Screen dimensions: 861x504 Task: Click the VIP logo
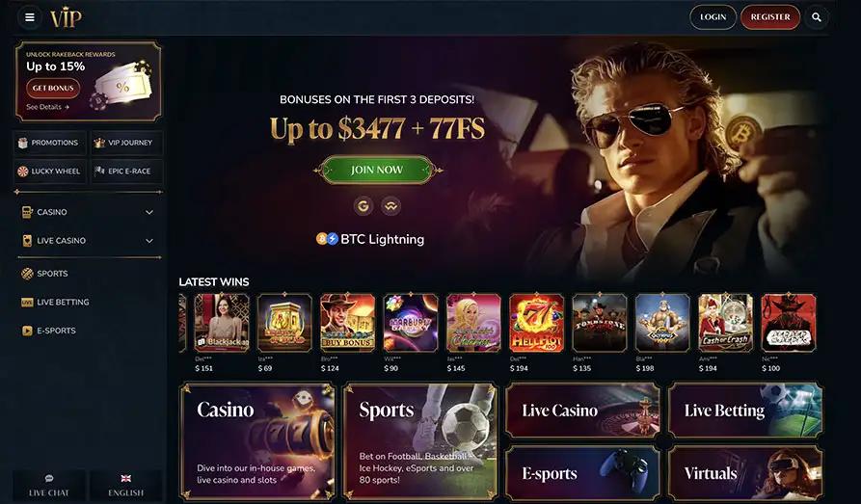pyautogui.click(x=66, y=17)
